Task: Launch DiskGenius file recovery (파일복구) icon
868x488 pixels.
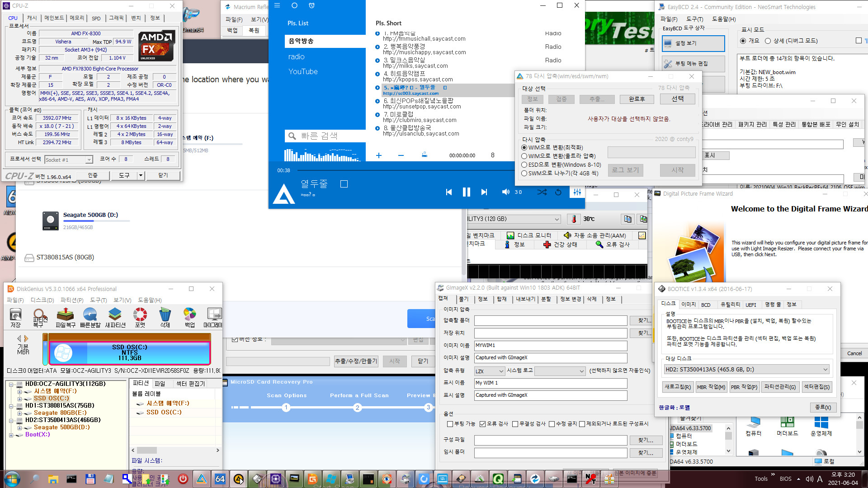Action: pos(65,318)
